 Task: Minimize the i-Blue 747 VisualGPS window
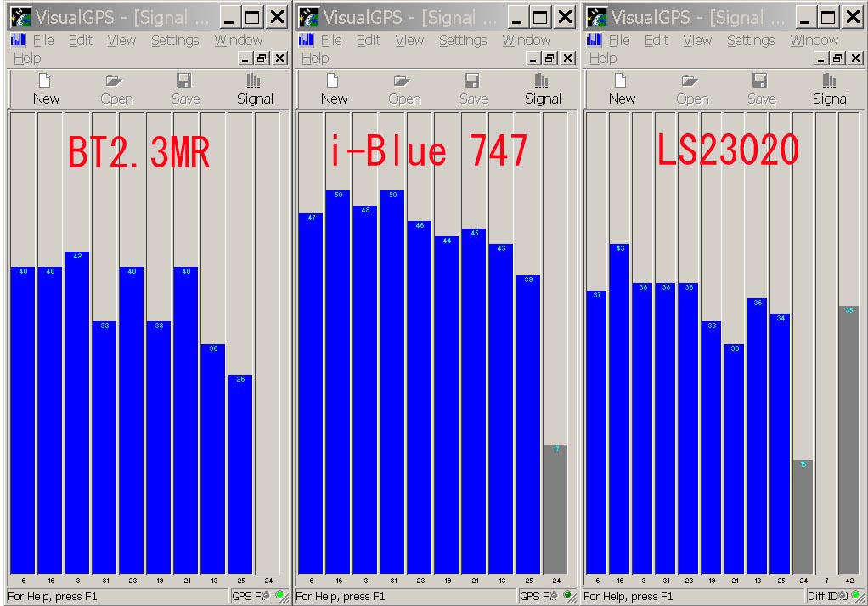tap(516, 18)
